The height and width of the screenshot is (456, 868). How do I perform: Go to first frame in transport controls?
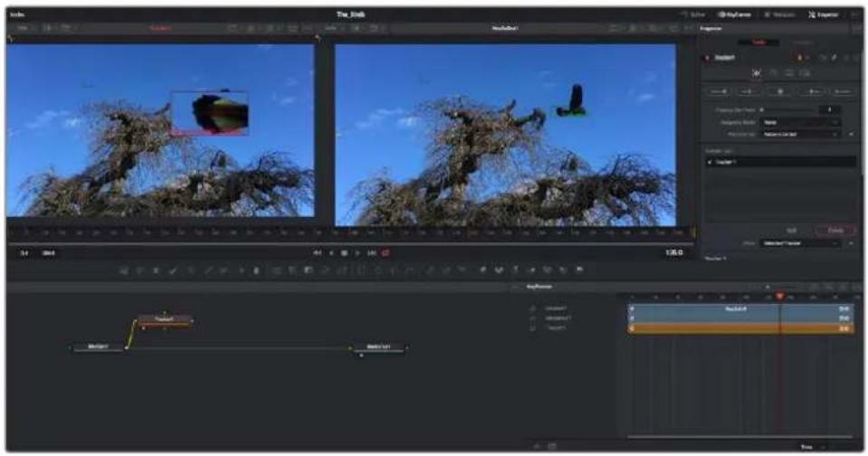[317, 253]
